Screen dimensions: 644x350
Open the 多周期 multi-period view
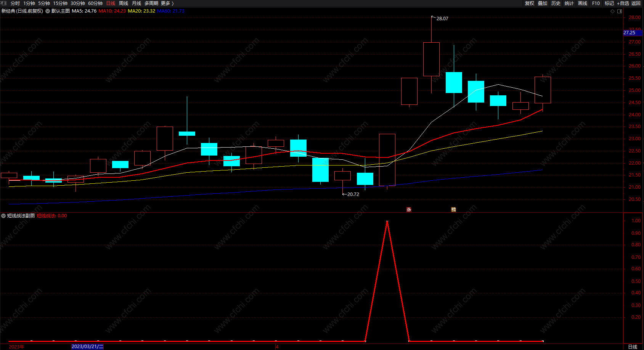coord(151,3)
